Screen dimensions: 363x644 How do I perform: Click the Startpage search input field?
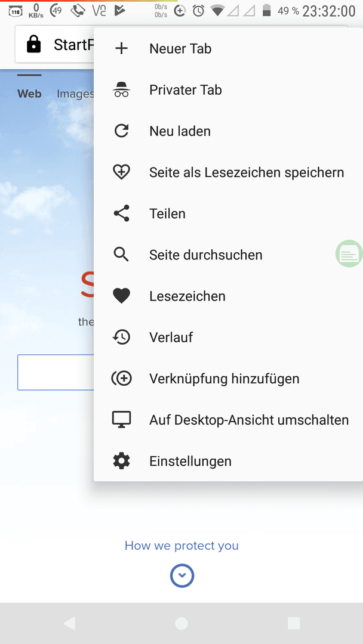56,372
